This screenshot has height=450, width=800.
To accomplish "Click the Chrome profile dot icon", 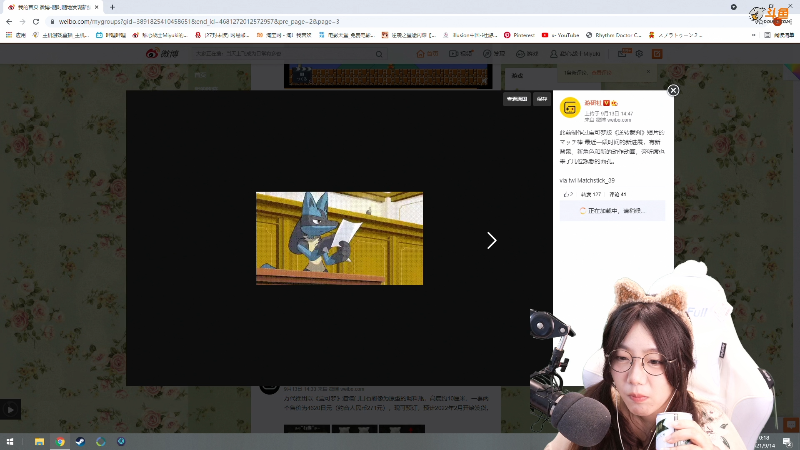I will (x=734, y=7).
